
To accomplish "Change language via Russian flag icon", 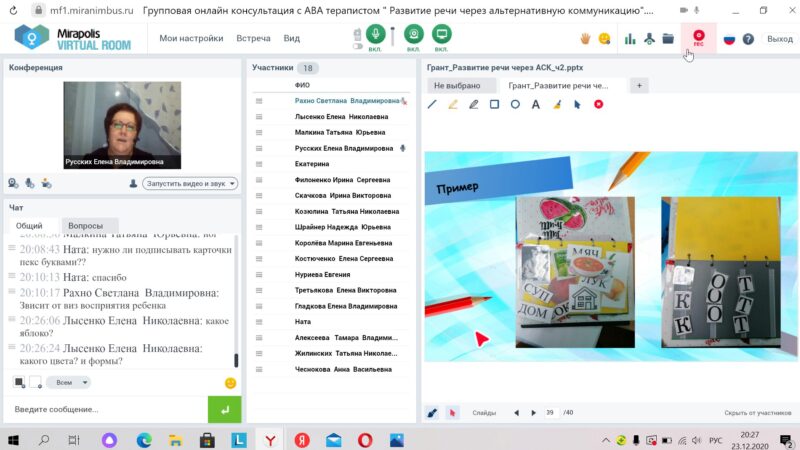I will point(729,39).
